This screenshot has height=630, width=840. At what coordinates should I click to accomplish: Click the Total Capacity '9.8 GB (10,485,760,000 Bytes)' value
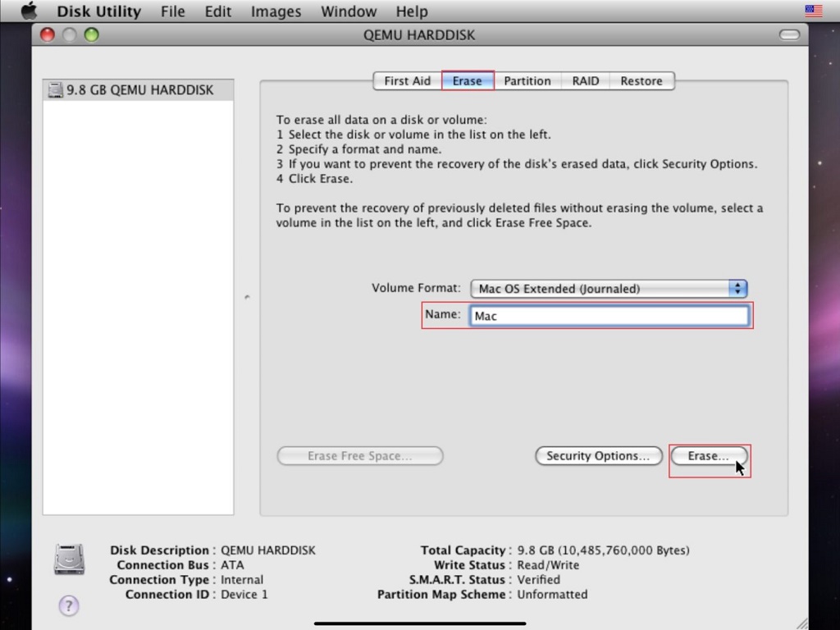(603, 550)
